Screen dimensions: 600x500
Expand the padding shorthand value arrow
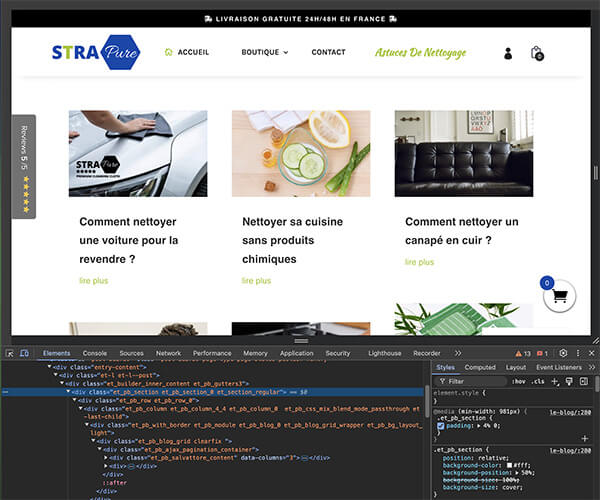[480, 426]
